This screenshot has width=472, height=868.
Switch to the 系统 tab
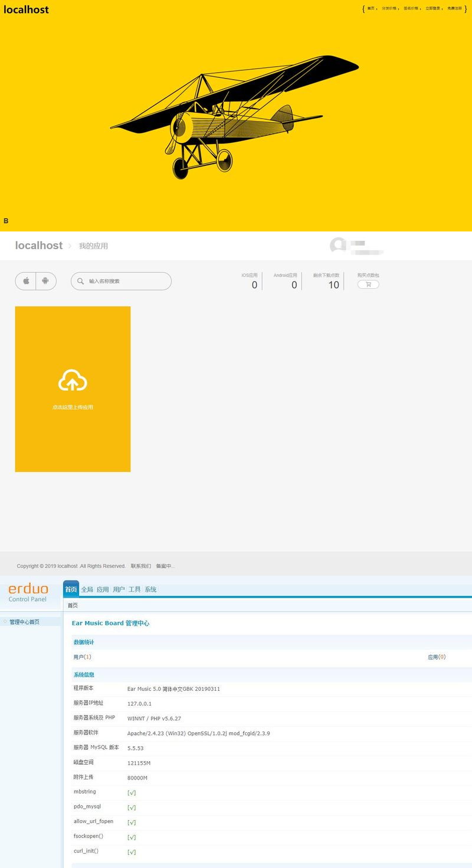click(151, 589)
